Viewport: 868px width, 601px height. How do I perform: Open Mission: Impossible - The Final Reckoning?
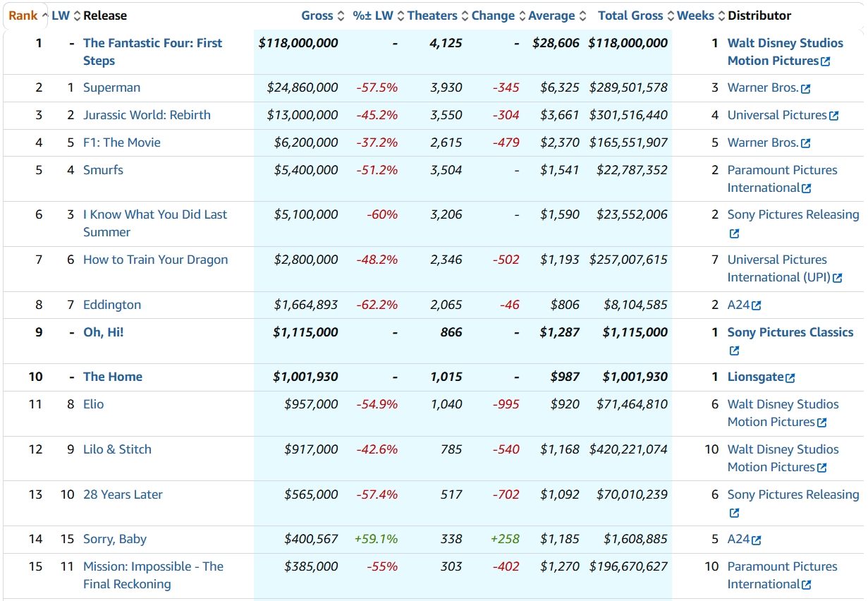click(x=153, y=575)
